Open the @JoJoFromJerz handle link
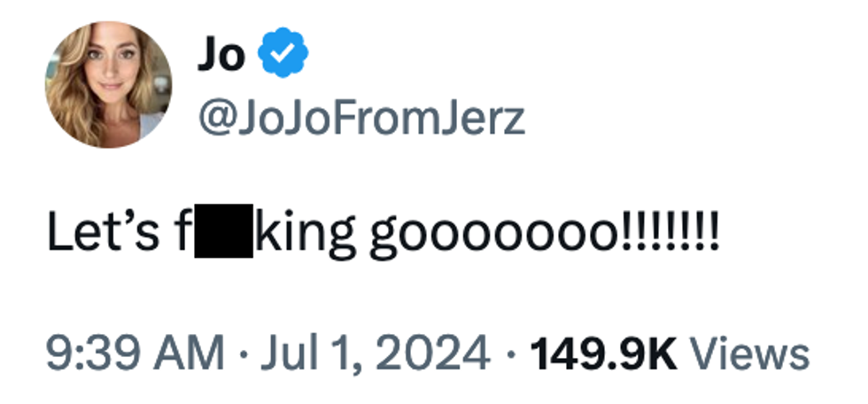Viewport: 868px width, 404px height. [360, 118]
